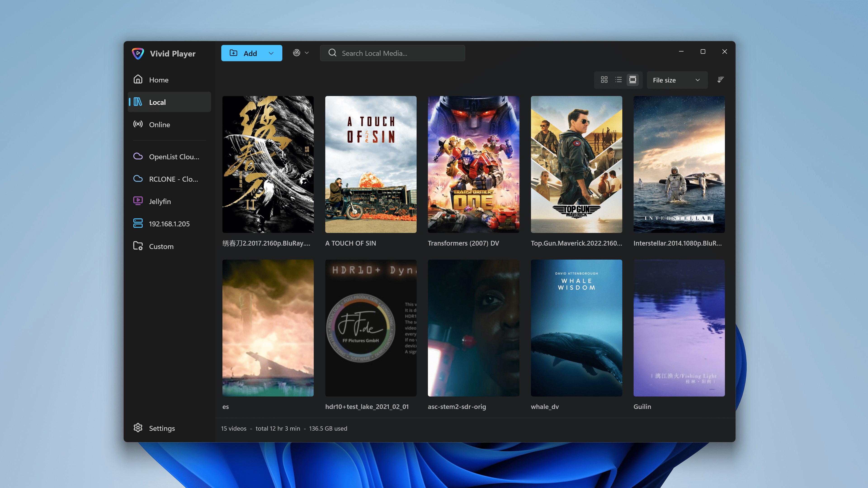The width and height of the screenshot is (868, 488).
Task: Open the 192.168.1.205 sidebar entry label
Action: click(169, 224)
